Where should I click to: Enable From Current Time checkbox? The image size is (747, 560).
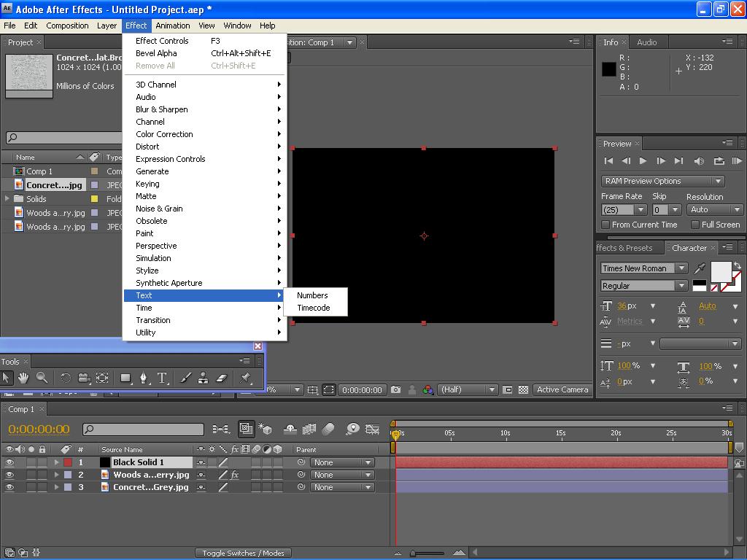click(x=605, y=225)
